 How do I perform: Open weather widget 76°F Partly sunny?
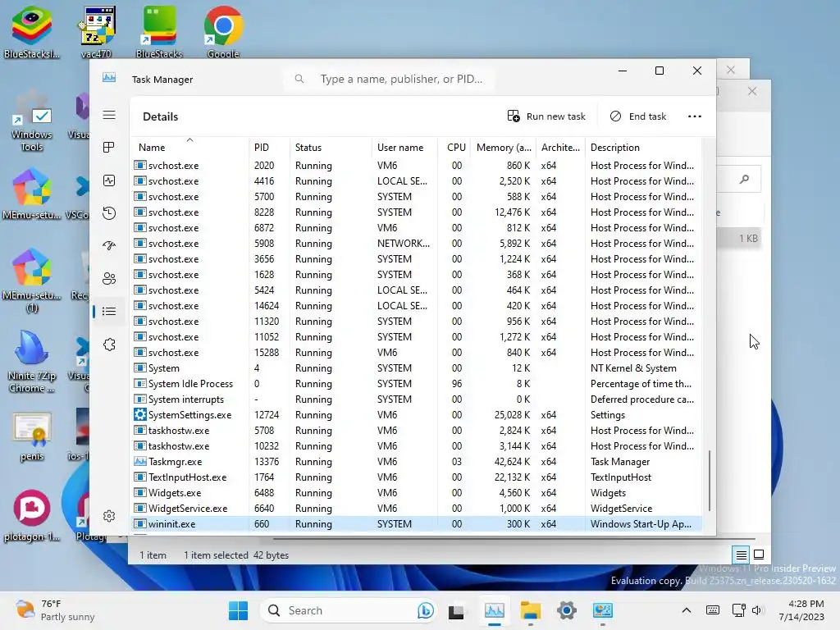(x=55, y=610)
